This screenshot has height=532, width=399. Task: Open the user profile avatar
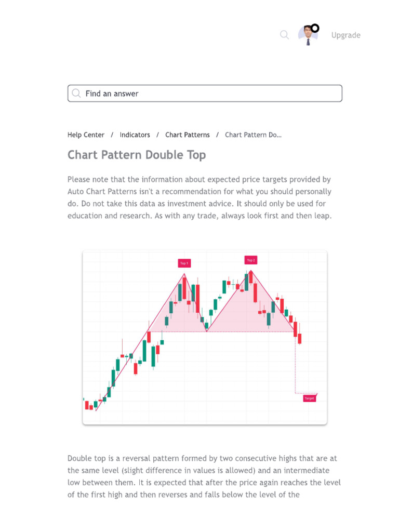click(308, 35)
